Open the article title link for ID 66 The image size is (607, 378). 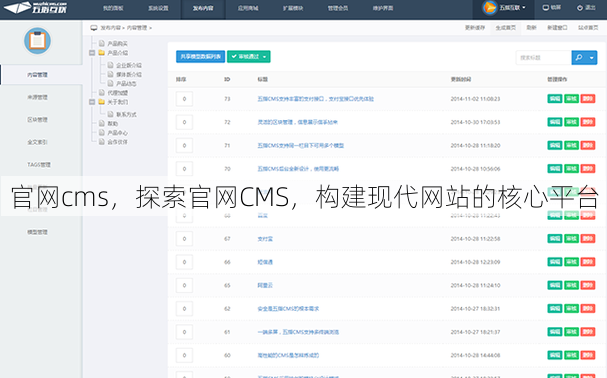[x=265, y=262]
